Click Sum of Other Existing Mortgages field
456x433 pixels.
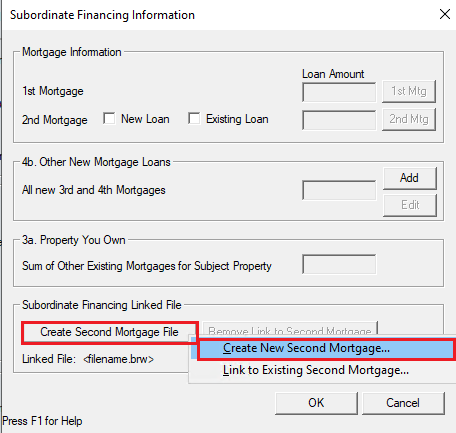[x=339, y=264]
